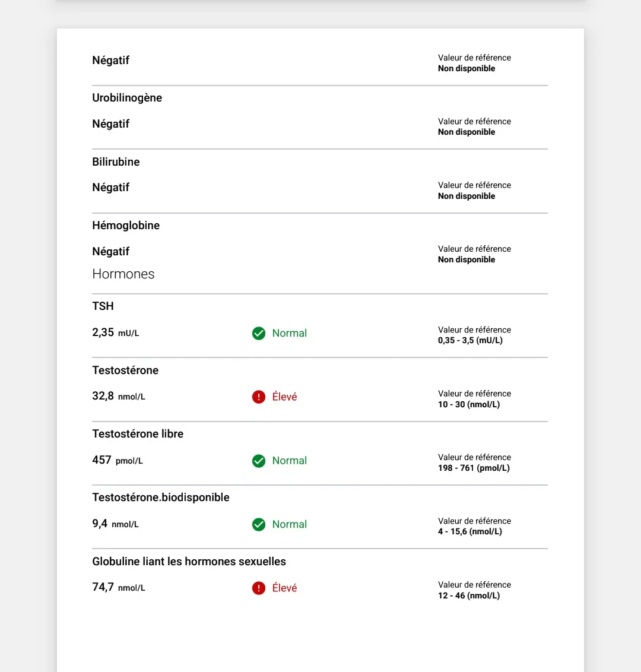The height and width of the screenshot is (672, 641).
Task: Click red alert icon for Globuline result
Action: pos(259,588)
